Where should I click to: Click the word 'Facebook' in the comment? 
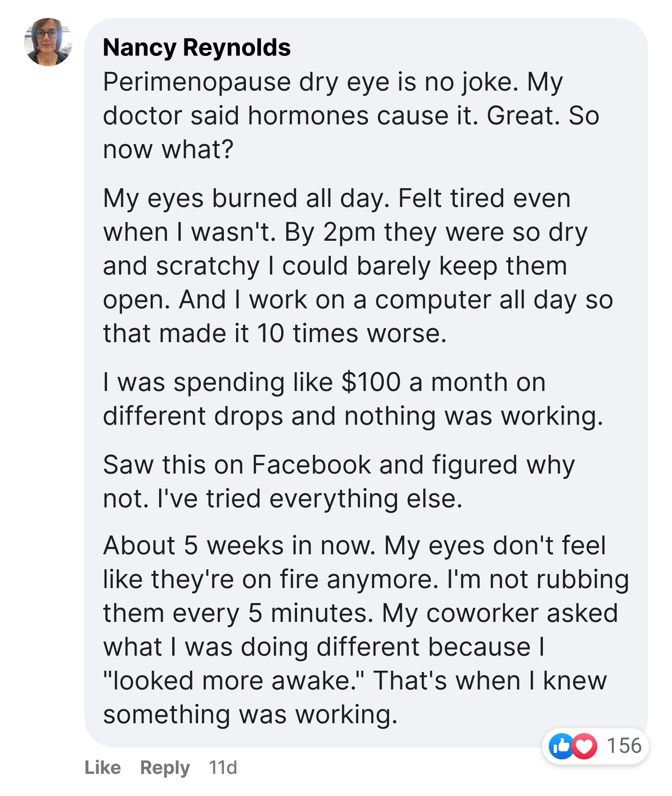tap(312, 465)
